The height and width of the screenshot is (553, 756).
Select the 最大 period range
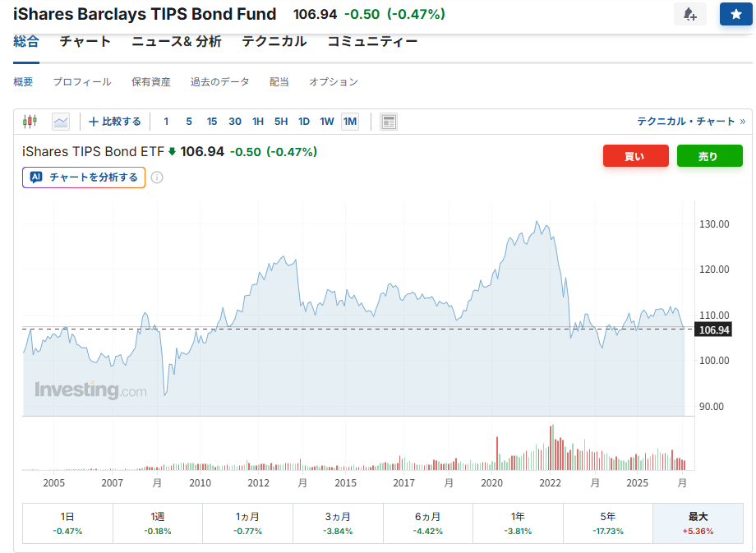tap(698, 523)
